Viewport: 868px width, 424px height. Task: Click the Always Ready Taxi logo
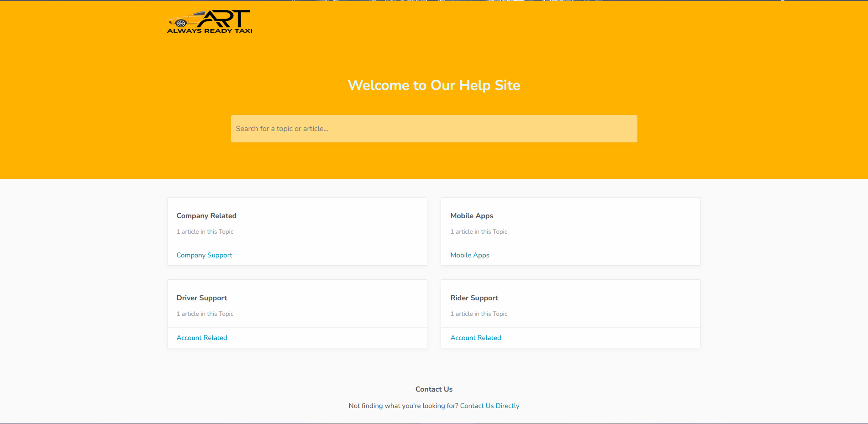click(210, 21)
